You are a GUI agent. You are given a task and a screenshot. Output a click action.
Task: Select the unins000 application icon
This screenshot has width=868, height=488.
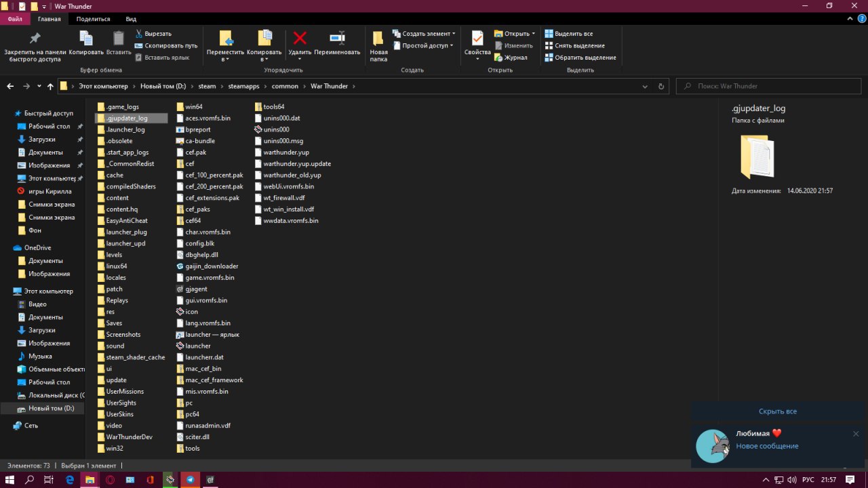pyautogui.click(x=258, y=129)
